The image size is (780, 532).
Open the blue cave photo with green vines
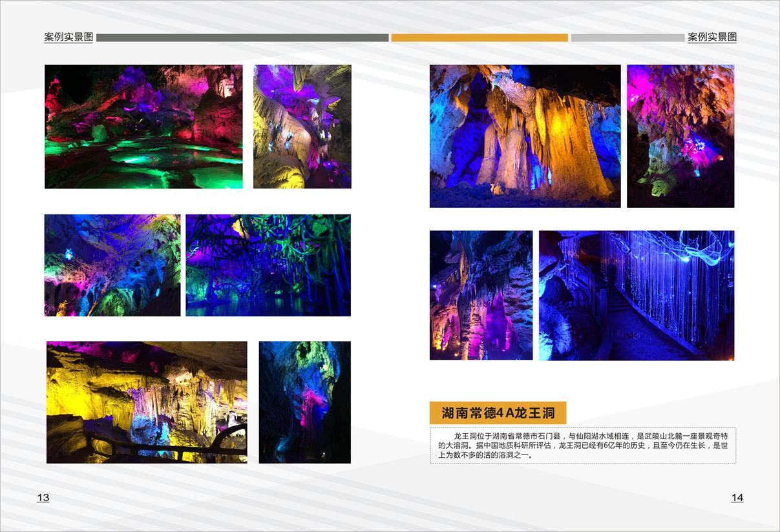[x=268, y=265]
